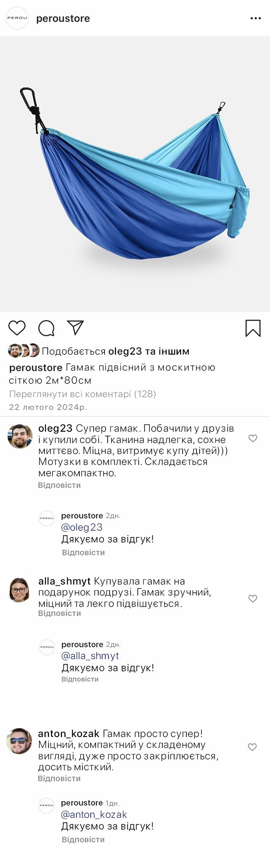
Task: Open the peroustore profile logo in the header
Action: [17, 18]
